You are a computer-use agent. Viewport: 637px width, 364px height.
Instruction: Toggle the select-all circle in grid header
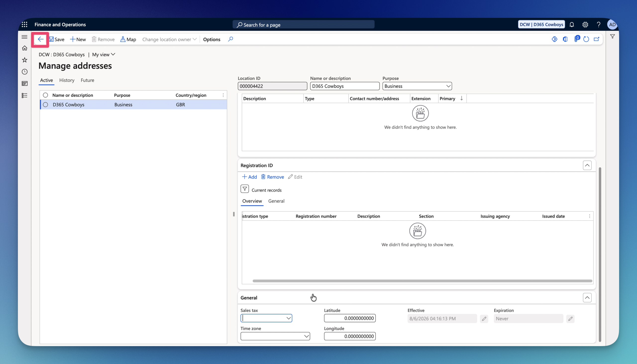tap(45, 95)
